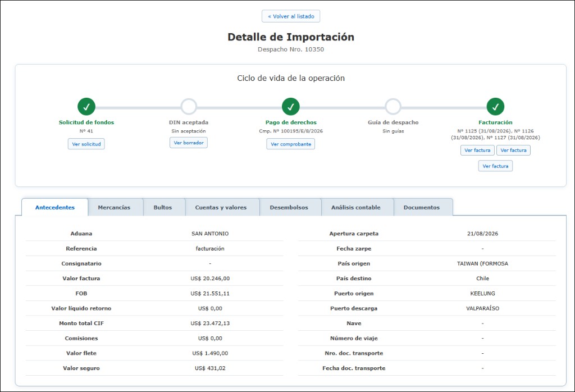Image resolution: width=575 pixels, height=392 pixels.
Task: Click the US$ 1.490,00 flete value
Action: click(210, 353)
